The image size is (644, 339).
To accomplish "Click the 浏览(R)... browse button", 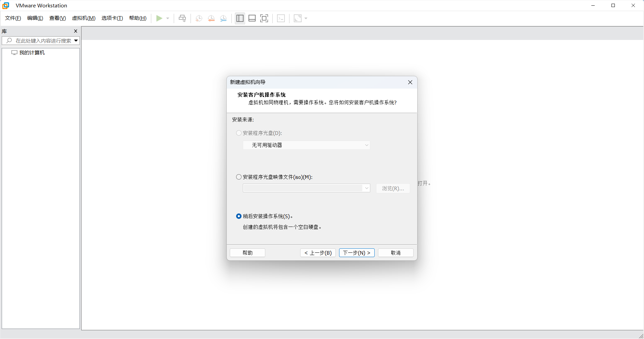I will point(393,188).
